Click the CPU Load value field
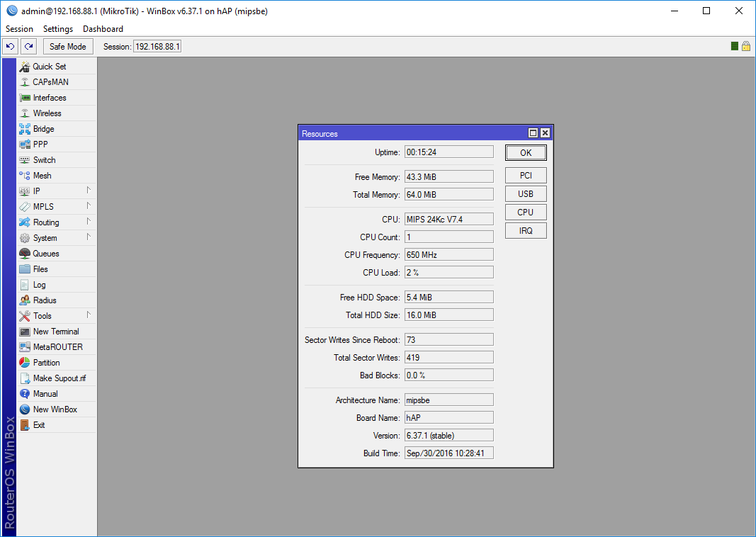This screenshot has width=756, height=537. coord(449,272)
